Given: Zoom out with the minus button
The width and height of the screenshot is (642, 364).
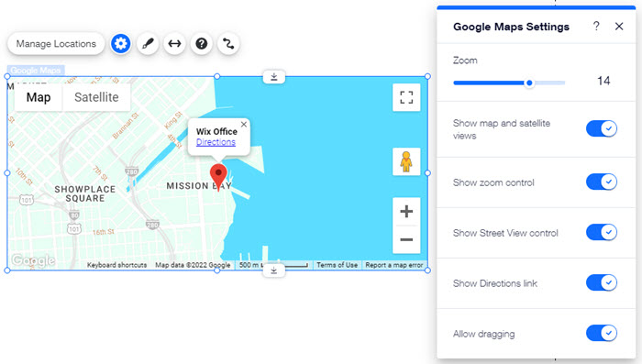Looking at the screenshot, I should click(406, 239).
